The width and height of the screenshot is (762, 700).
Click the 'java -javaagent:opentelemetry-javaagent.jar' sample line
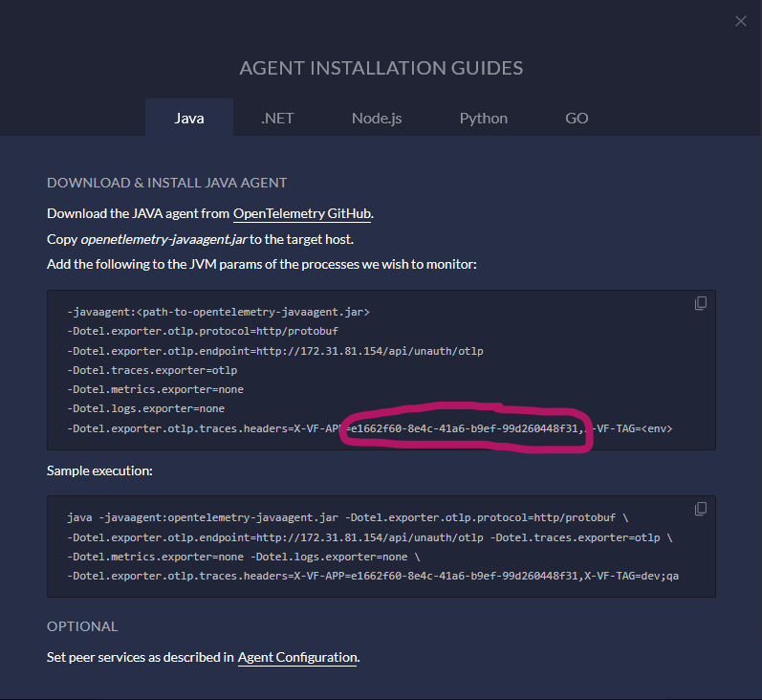(x=348, y=517)
